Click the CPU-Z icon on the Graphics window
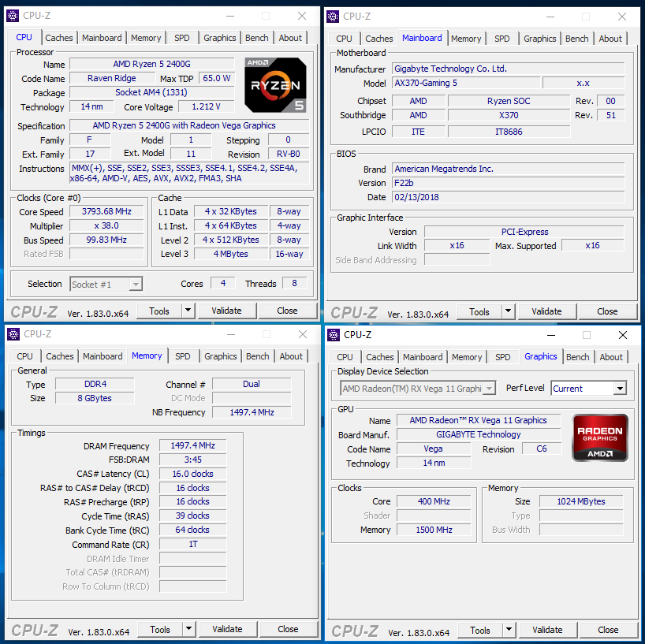Image resolution: width=645 pixels, height=644 pixels. point(332,334)
